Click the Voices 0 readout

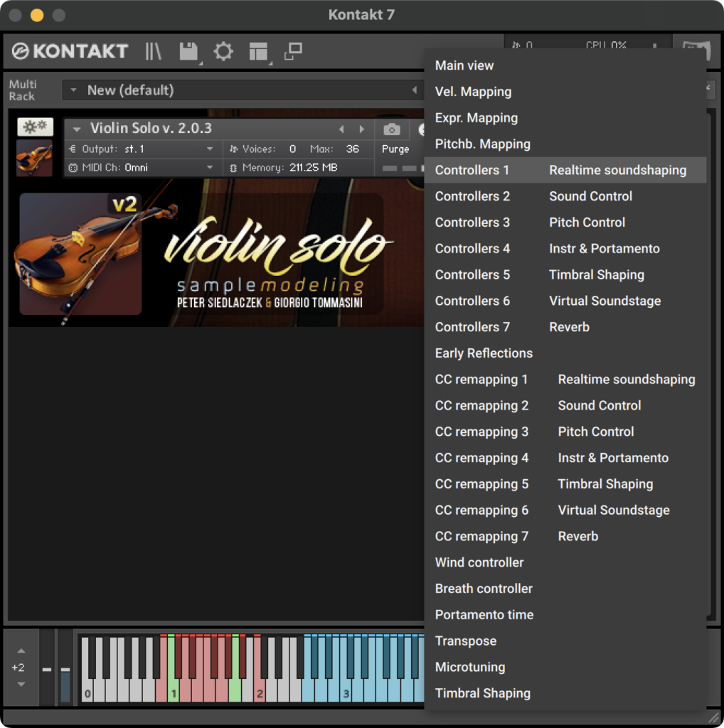click(263, 149)
